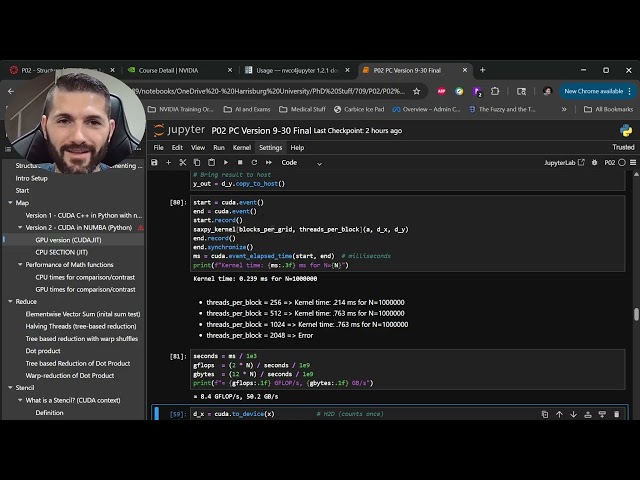Screen dimensions: 640x480
Task: Interrupt the kernel with the stop icon
Action: coord(240,162)
